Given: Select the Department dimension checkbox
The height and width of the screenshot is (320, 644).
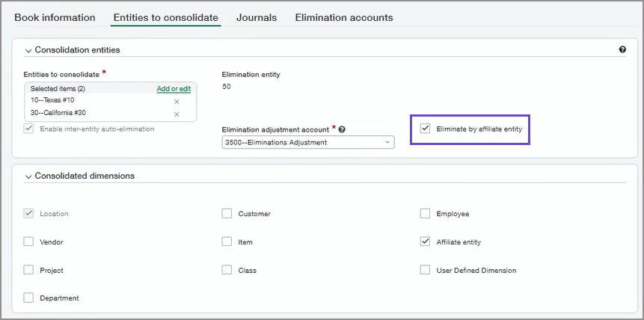Looking at the screenshot, I should click(28, 298).
